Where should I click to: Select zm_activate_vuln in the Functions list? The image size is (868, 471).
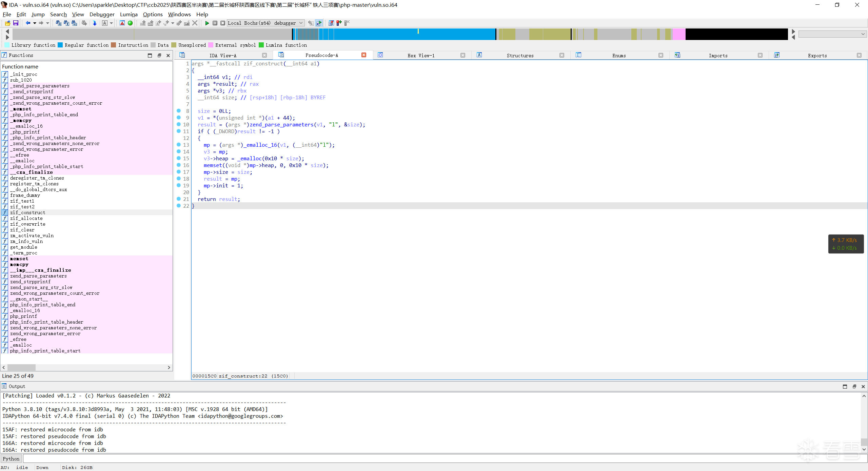pos(32,235)
